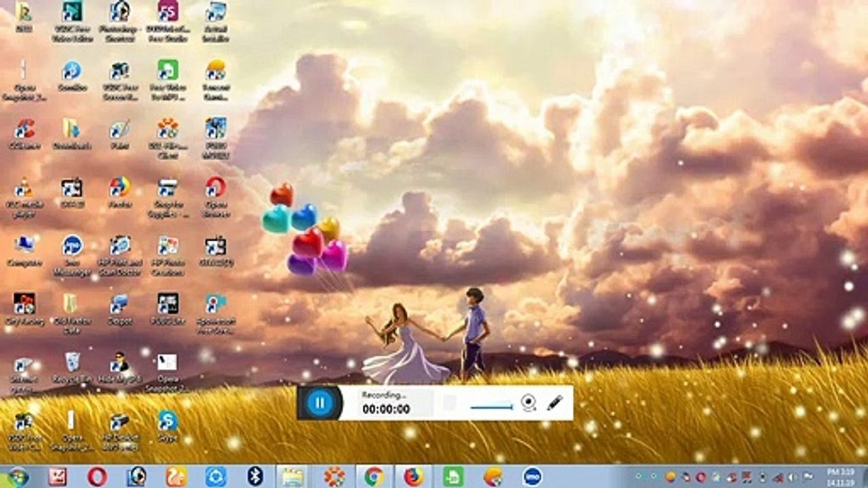This screenshot has width=868, height=488.
Task: Select the Recycle Bin icon
Action: point(72,367)
